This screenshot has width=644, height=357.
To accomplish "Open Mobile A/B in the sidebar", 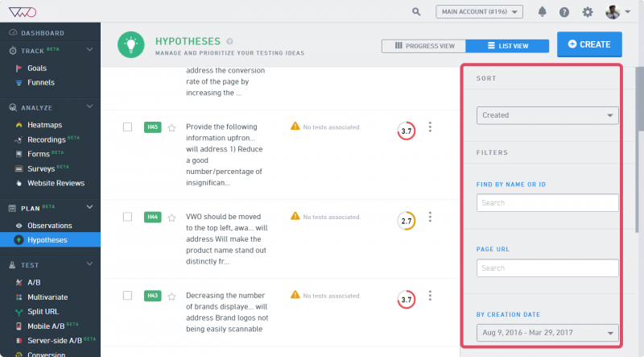I will pyautogui.click(x=46, y=326).
